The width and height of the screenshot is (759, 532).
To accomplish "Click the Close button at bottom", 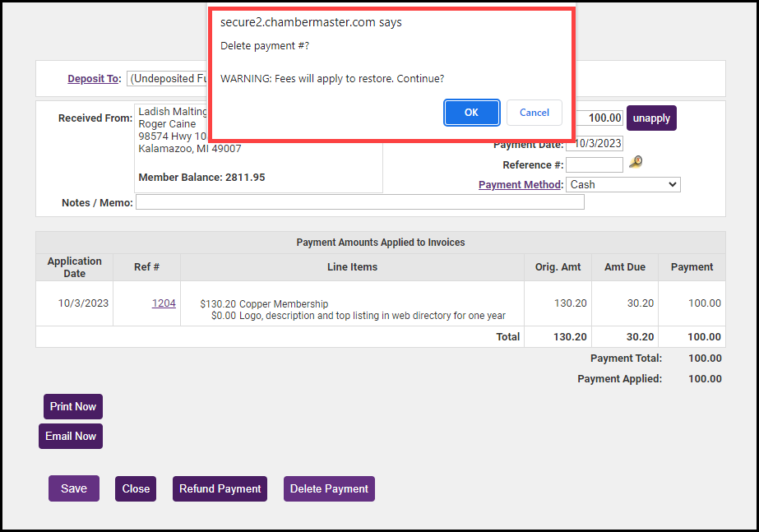I will coord(136,488).
